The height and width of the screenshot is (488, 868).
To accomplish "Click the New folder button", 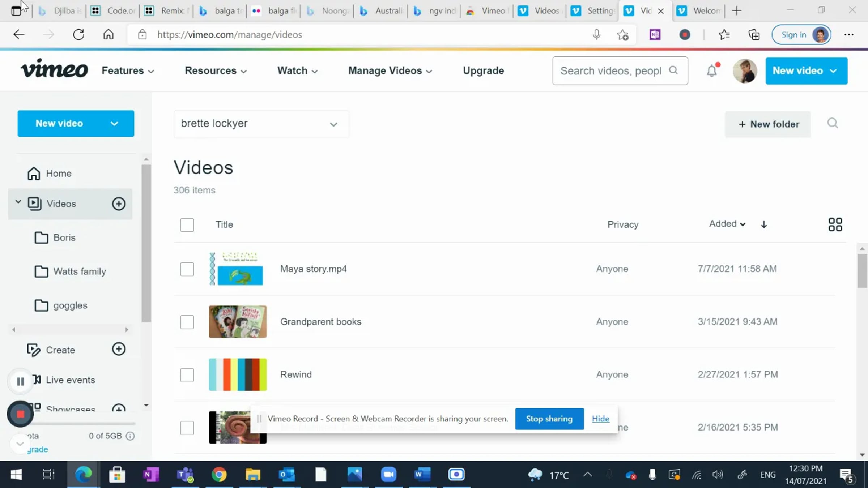I will (768, 124).
